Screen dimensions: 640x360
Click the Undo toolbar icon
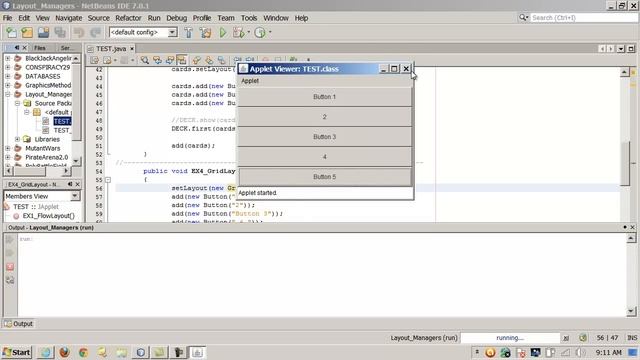point(79,32)
